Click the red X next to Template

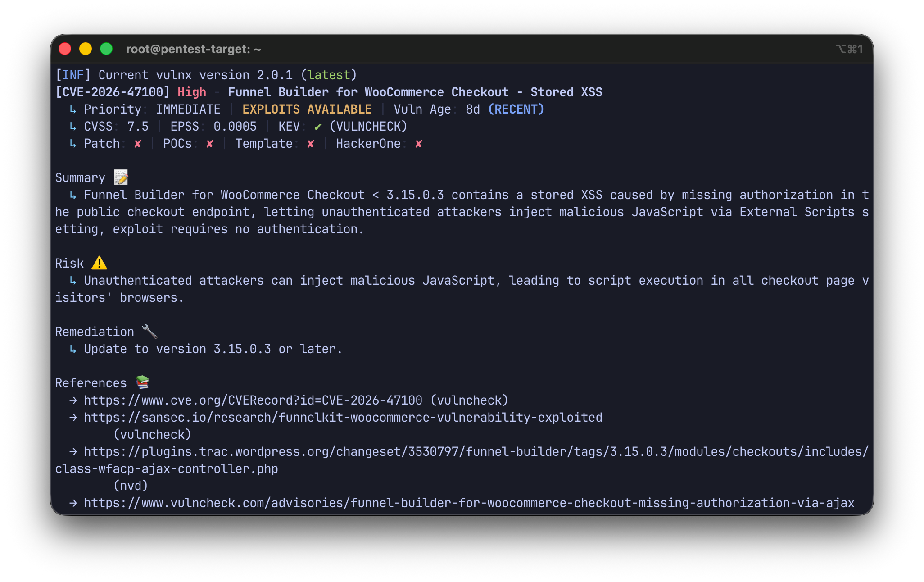tap(311, 144)
